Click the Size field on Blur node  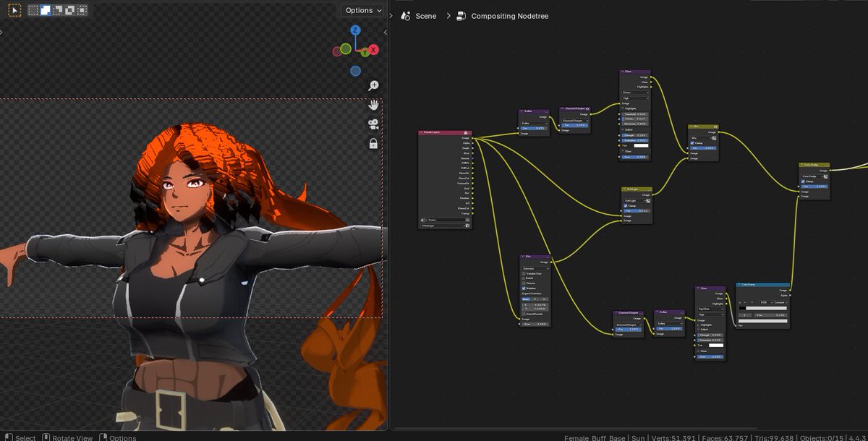pos(536,323)
